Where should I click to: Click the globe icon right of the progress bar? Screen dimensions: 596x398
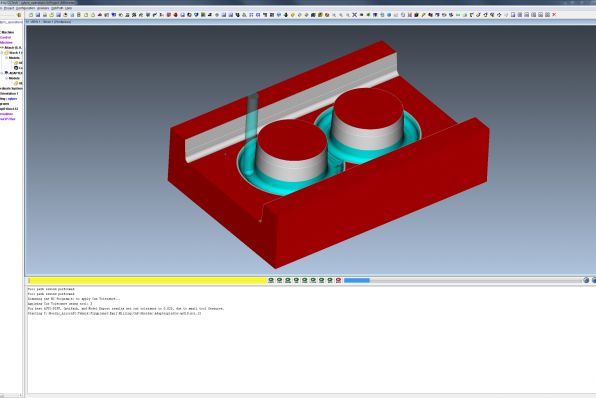586,280
